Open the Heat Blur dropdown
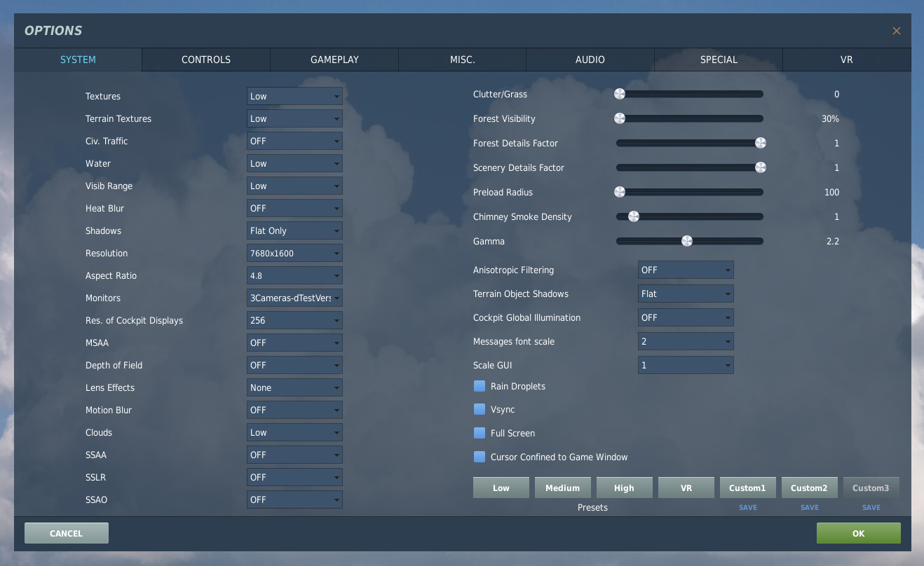924x566 pixels. 294,208
